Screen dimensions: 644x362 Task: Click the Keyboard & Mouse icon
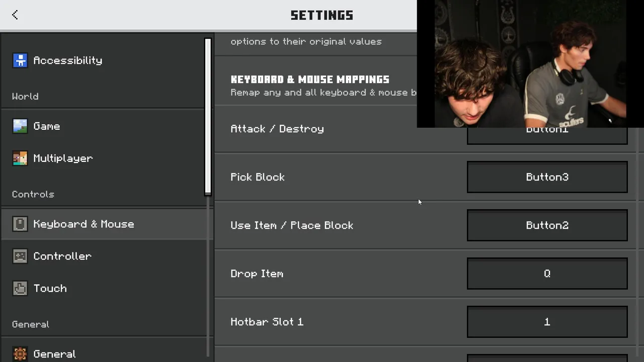pyautogui.click(x=20, y=224)
